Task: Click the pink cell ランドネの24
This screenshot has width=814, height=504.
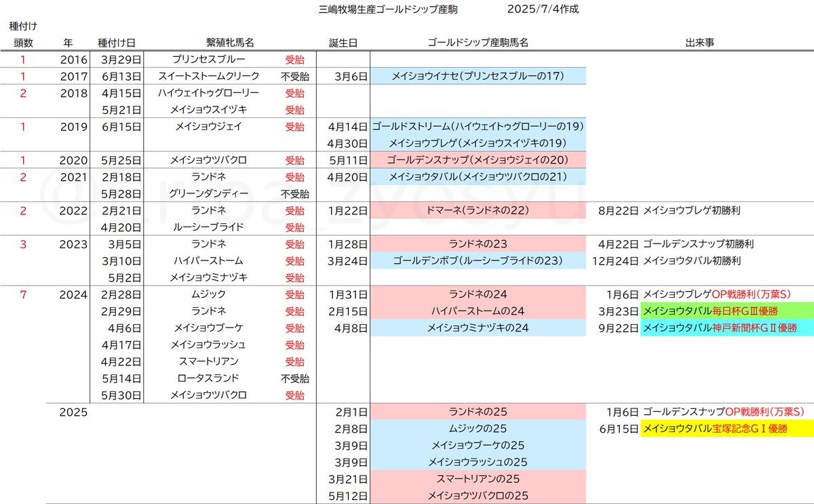Action: click(x=478, y=295)
